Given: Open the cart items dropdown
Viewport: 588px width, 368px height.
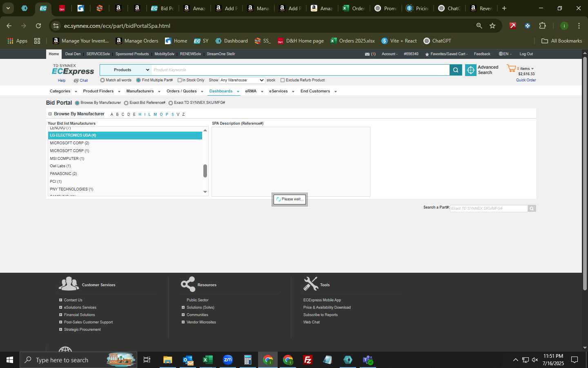Looking at the screenshot, I should tap(532, 69).
